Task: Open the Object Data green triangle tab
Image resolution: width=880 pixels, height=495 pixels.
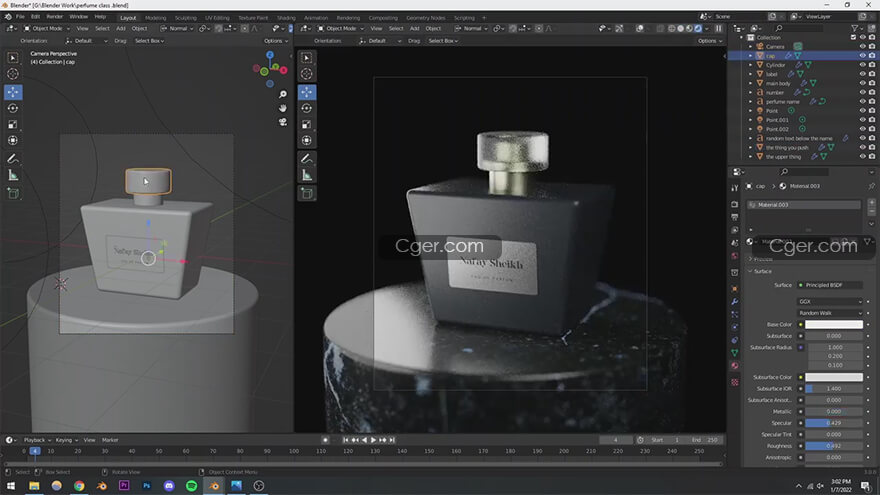Action: click(735, 352)
